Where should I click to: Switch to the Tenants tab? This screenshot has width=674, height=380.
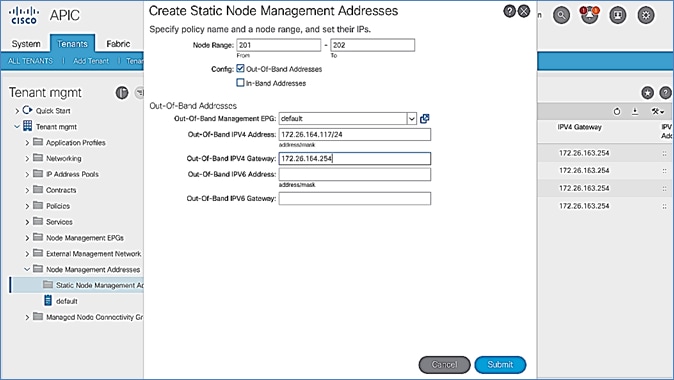[72, 44]
